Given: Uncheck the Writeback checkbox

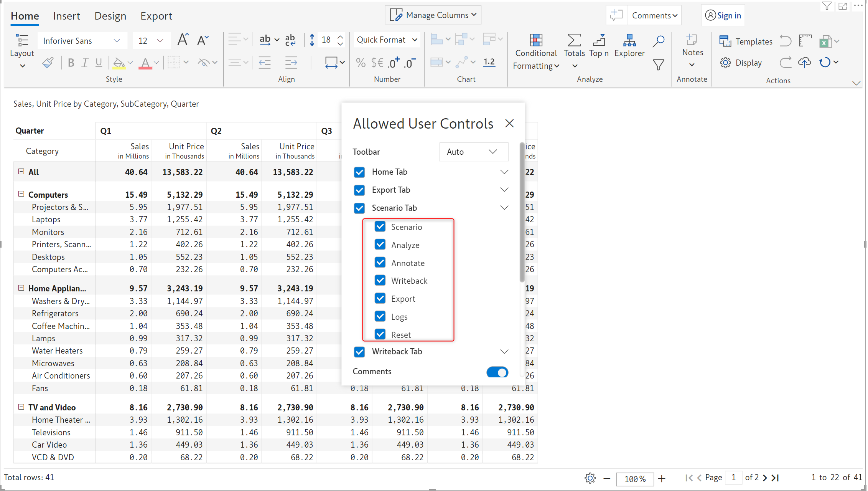Looking at the screenshot, I should point(380,281).
